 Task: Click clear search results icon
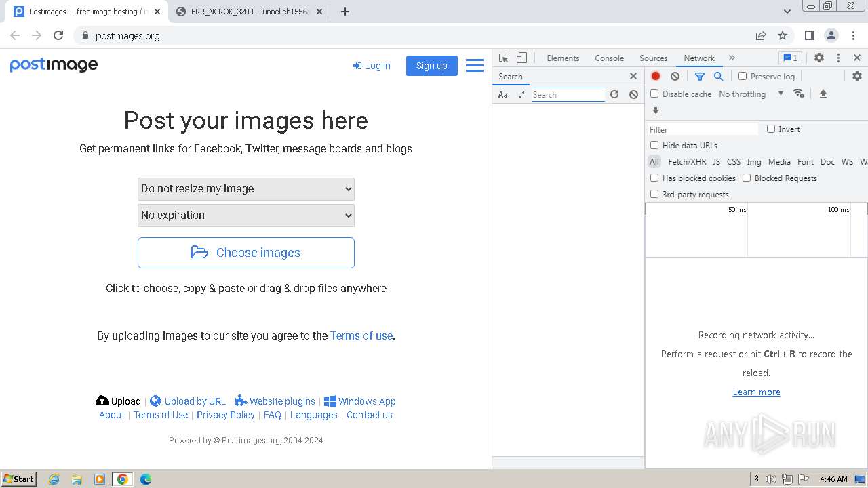click(x=633, y=95)
